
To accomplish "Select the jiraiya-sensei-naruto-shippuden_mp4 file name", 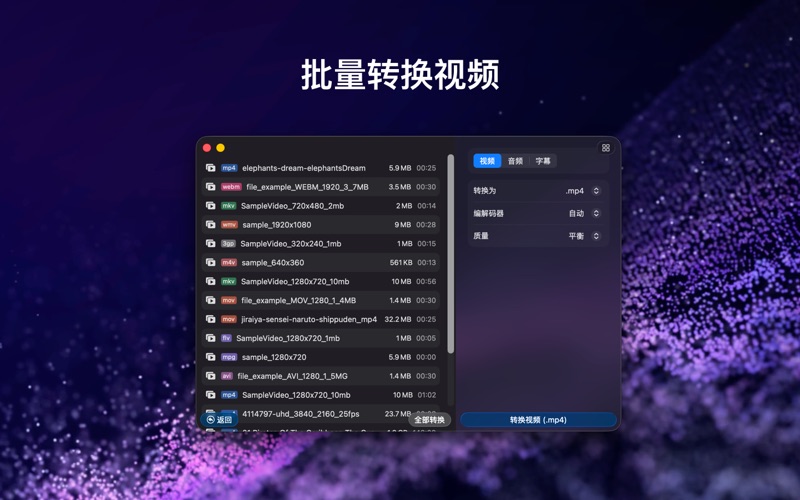I will pyautogui.click(x=309, y=319).
